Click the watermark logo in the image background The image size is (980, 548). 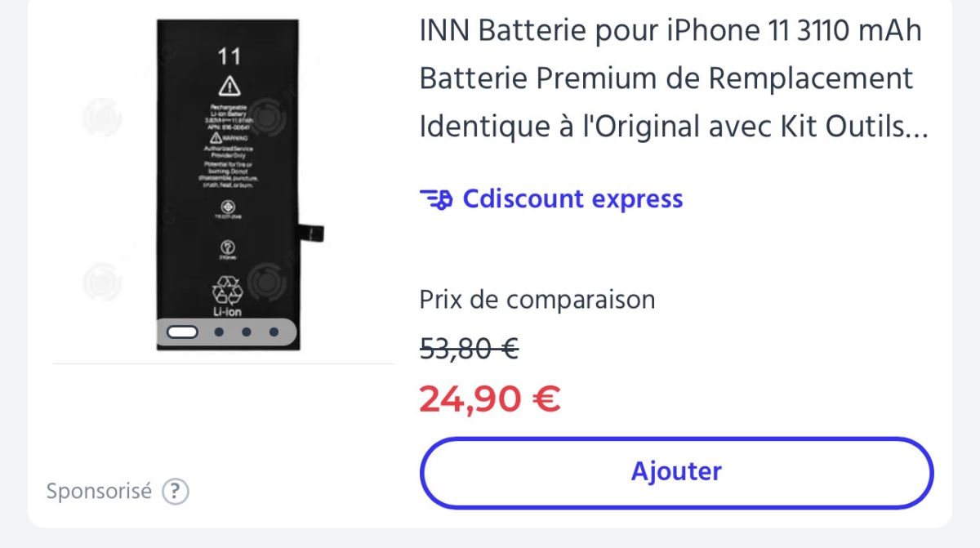[x=105, y=114]
